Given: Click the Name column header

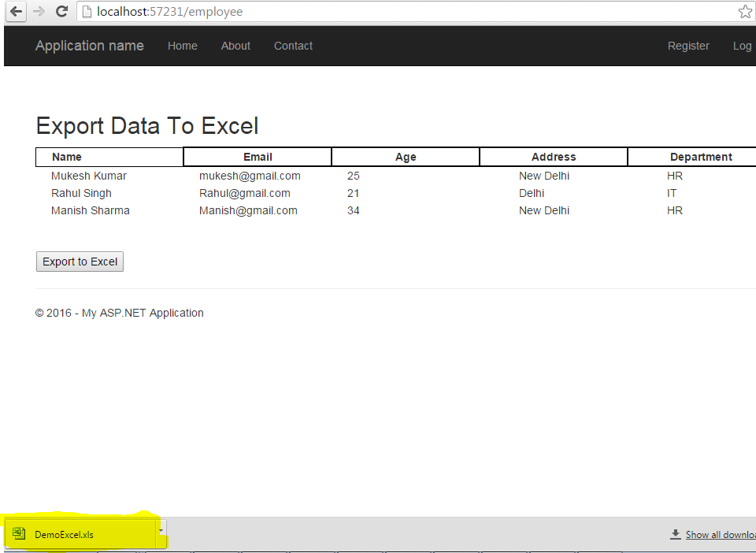Looking at the screenshot, I should coord(109,157).
